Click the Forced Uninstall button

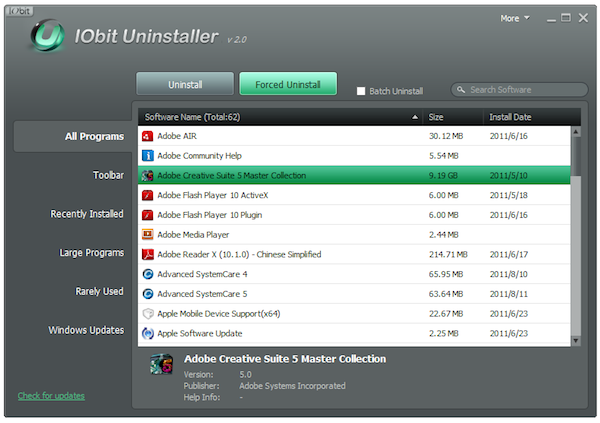(288, 84)
